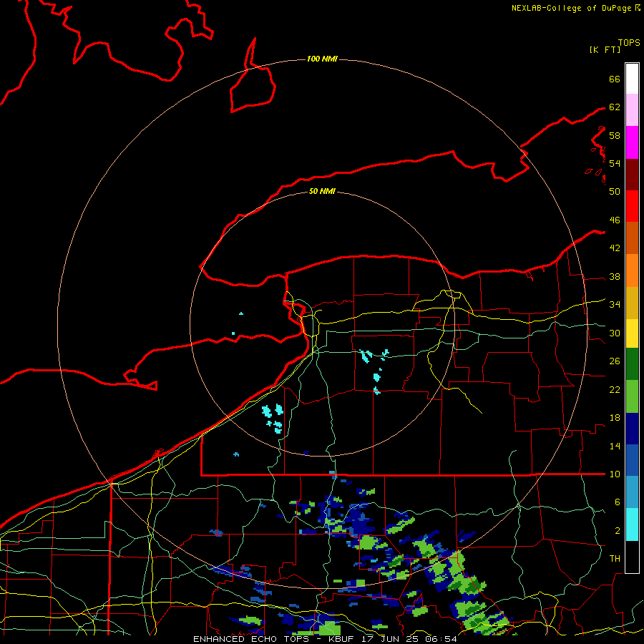Click the "10" legend value
Viewport: 644px width, 644px height.
pos(615,474)
